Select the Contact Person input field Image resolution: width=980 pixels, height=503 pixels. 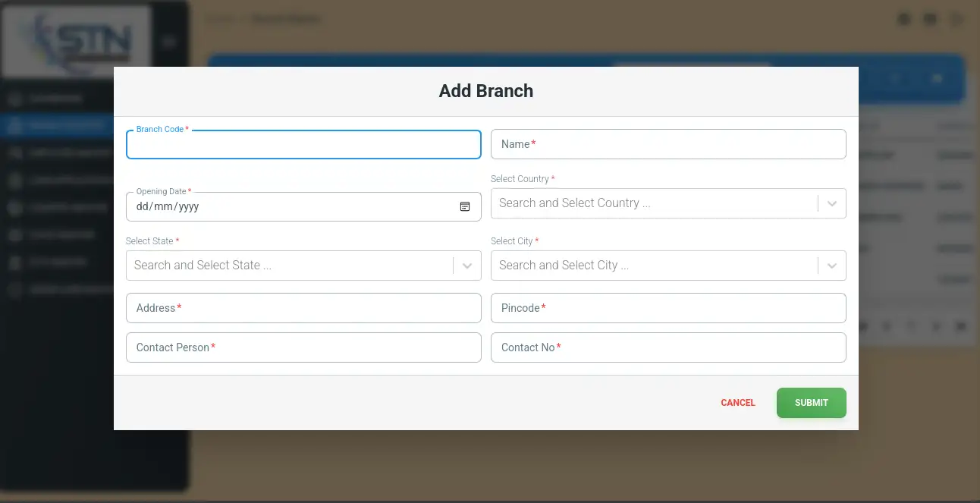(x=303, y=347)
